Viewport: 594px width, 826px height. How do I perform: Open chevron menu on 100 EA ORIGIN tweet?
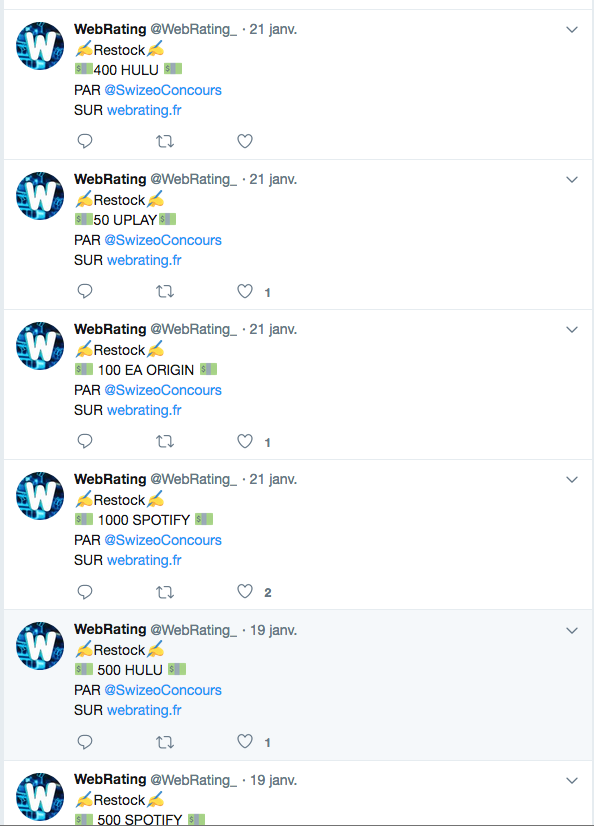(572, 330)
